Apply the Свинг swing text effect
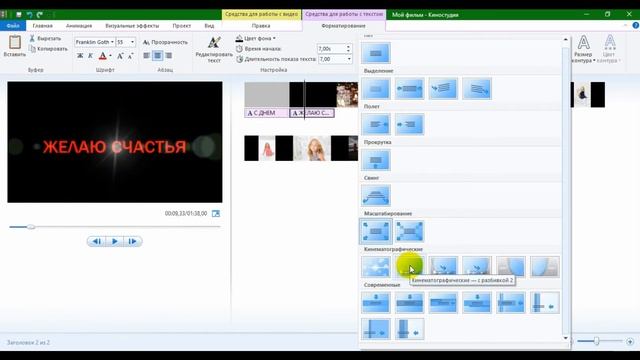640x360 pixels. point(376,196)
